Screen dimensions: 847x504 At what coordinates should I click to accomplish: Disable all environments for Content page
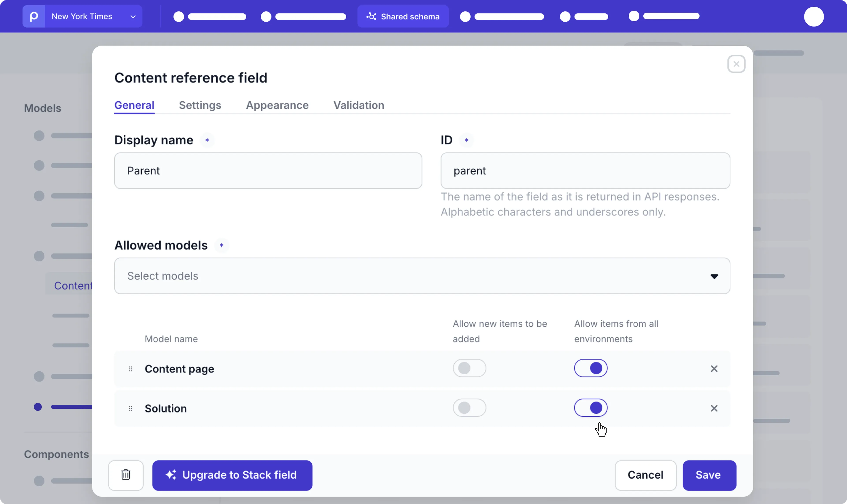point(590,368)
